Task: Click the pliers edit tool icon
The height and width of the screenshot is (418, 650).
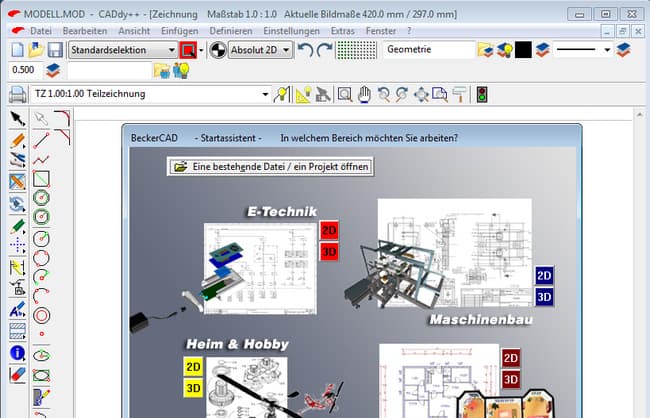Action: (x=18, y=160)
